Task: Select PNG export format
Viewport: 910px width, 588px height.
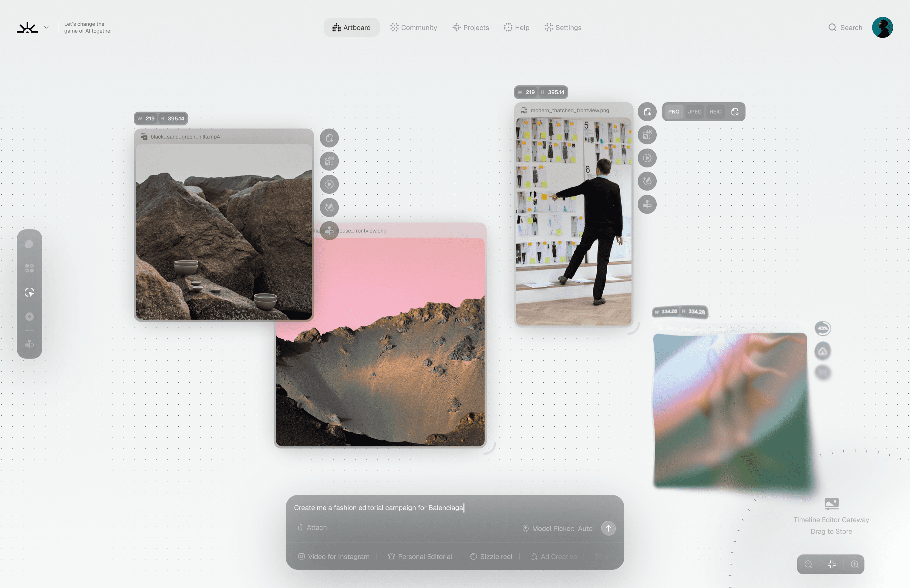Action: coord(674,112)
